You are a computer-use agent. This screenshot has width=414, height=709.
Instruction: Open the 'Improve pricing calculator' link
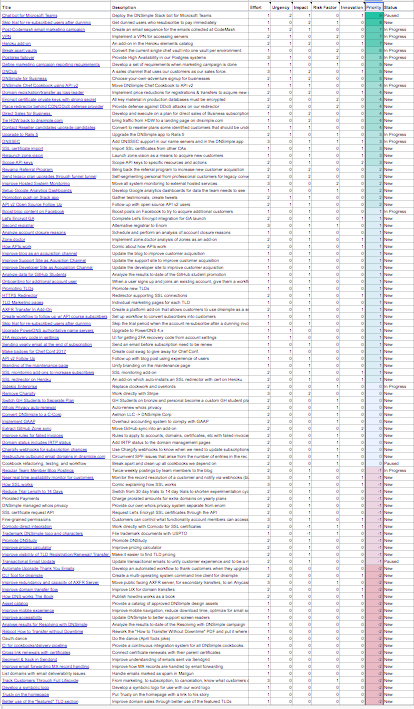pyautogui.click(x=26, y=547)
